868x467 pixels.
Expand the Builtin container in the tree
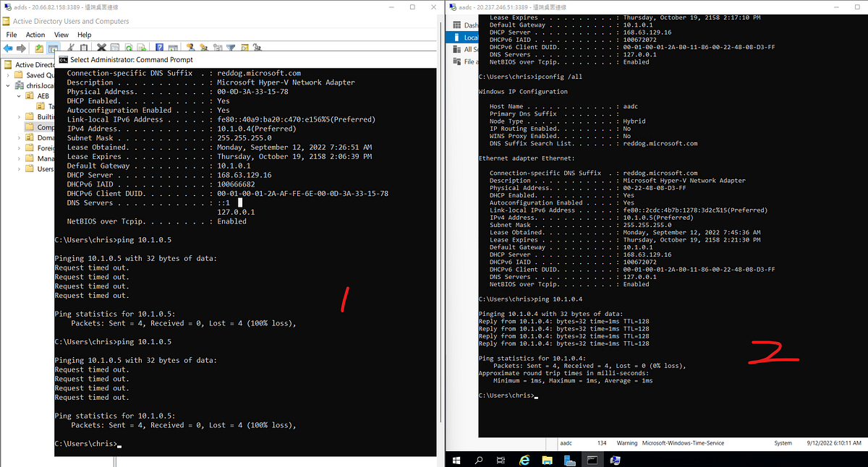click(18, 116)
